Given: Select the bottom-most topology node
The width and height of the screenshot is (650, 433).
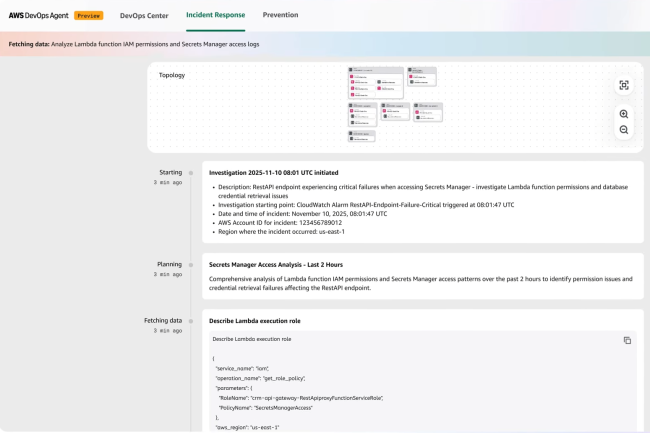Looking at the screenshot, I should click(362, 136).
